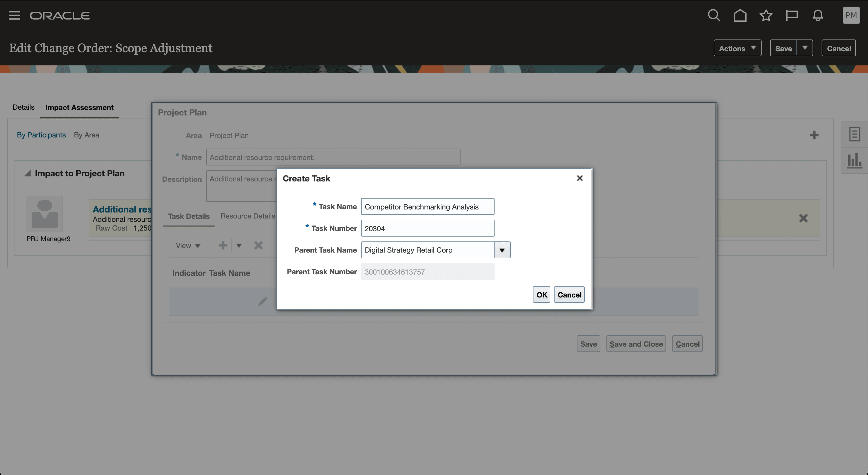Click the PM user avatar
Image resolution: width=868 pixels, height=475 pixels.
[851, 15]
